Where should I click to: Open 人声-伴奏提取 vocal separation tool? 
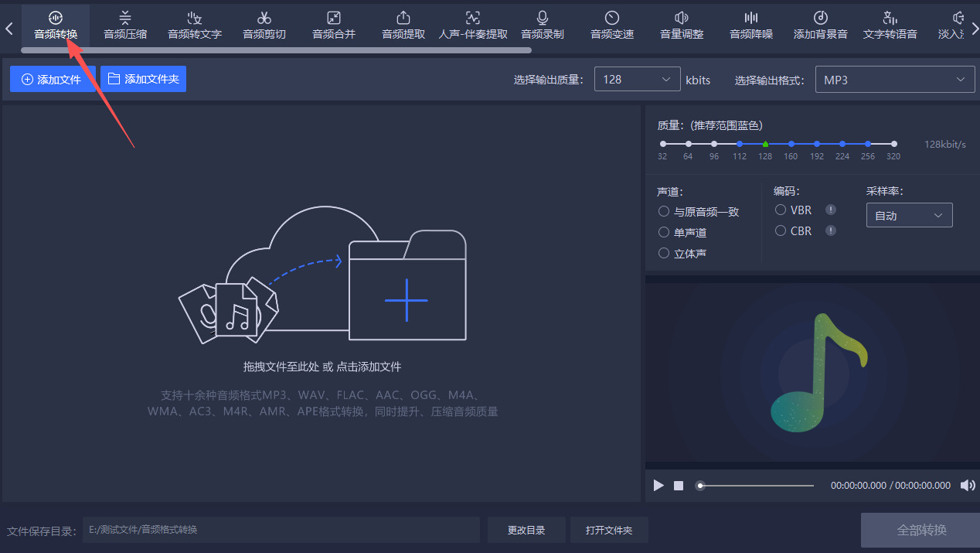[x=473, y=24]
